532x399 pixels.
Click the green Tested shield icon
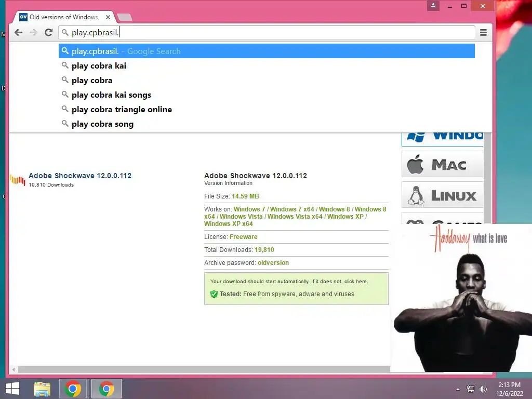click(214, 294)
